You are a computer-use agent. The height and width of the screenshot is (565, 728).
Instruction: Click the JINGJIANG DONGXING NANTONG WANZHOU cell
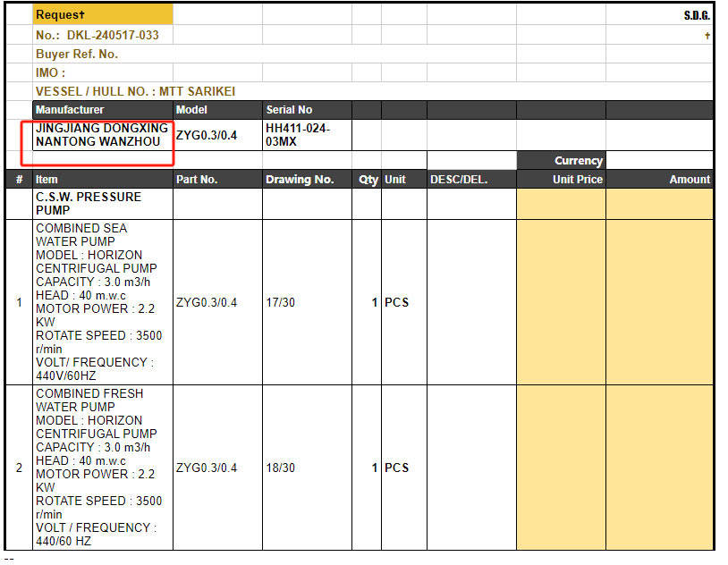pos(102,135)
